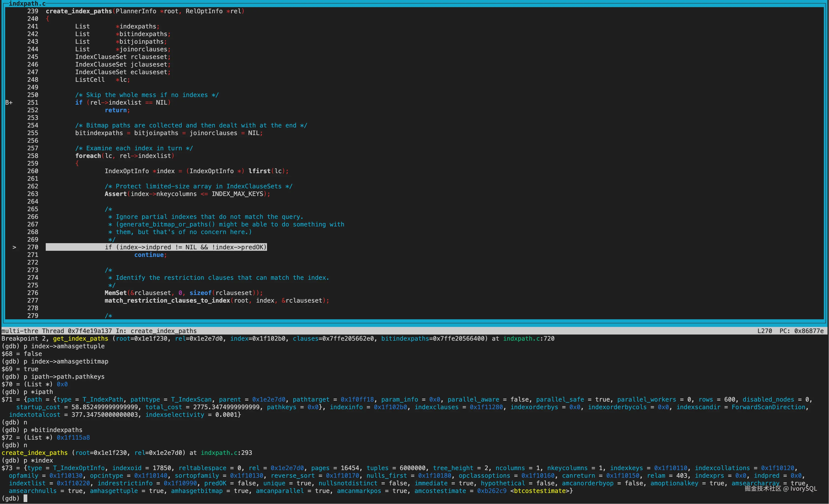Click the gdb prompt cursor at the bottom

pos(25,498)
